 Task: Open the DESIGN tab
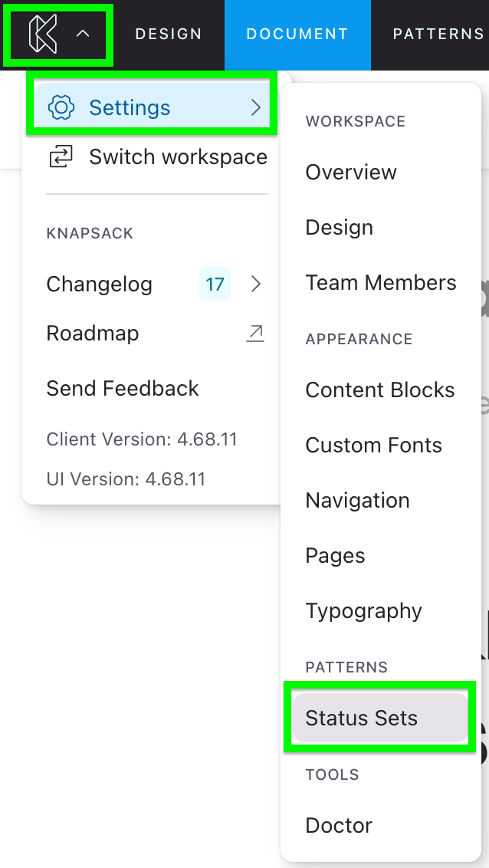[169, 34]
